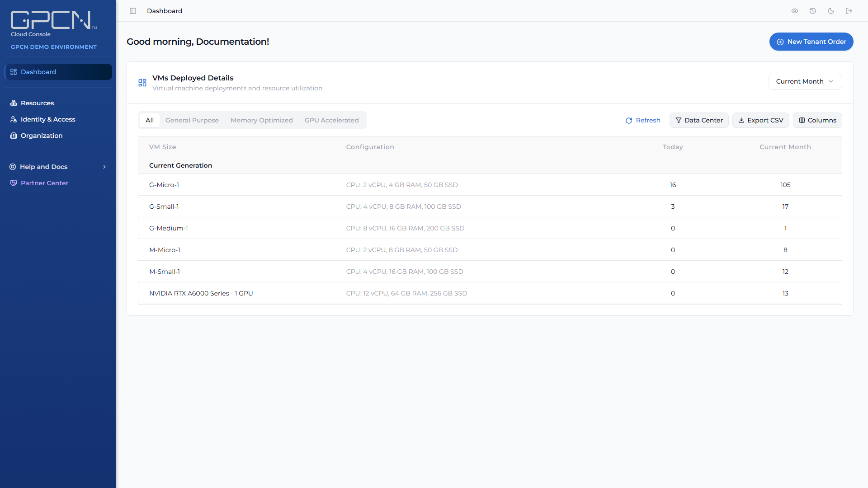Open the Columns selector

pos(817,120)
